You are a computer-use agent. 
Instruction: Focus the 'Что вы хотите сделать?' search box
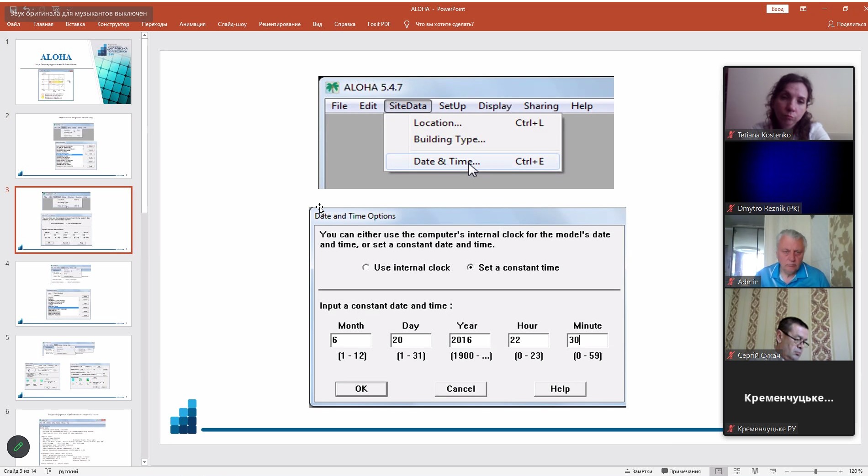tap(445, 24)
